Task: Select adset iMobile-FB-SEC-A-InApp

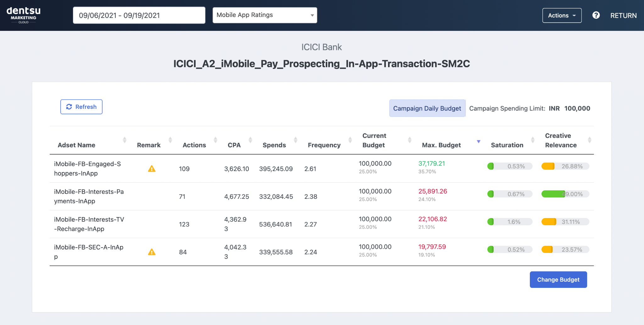Action: pyautogui.click(x=89, y=252)
